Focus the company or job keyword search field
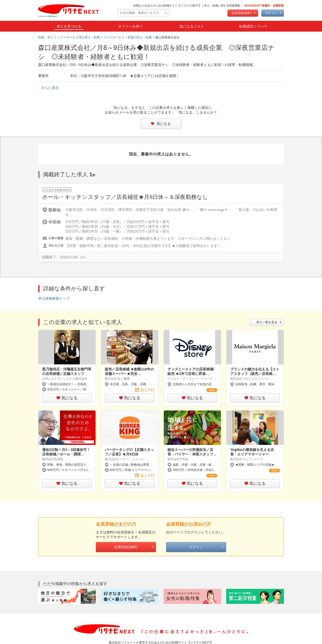This screenshot has width=322, height=644. pos(143,13)
